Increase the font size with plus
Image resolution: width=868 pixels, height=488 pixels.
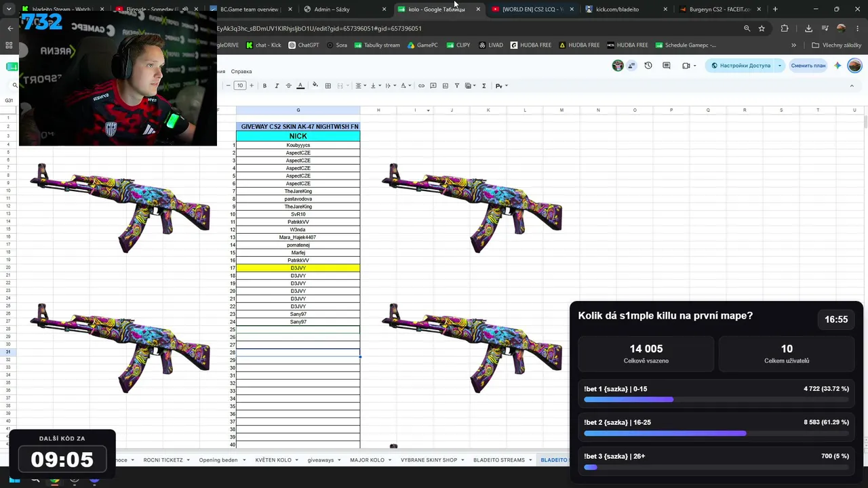252,85
